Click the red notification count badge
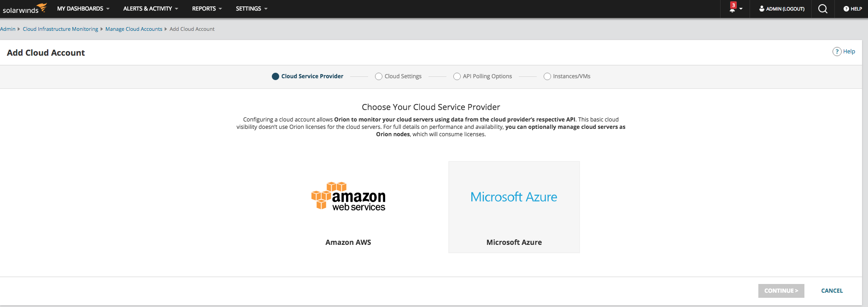This screenshot has width=868, height=307. point(733,5)
